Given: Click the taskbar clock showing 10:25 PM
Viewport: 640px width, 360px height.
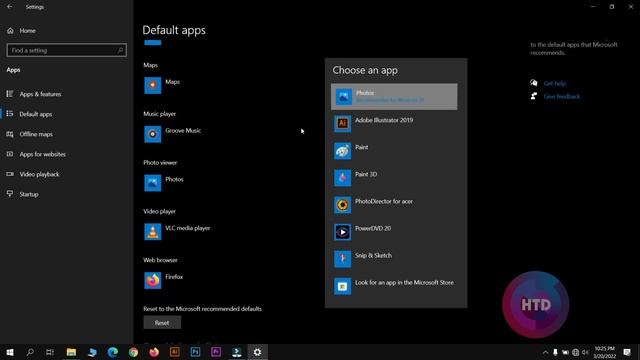Looking at the screenshot, I should pos(604,352).
